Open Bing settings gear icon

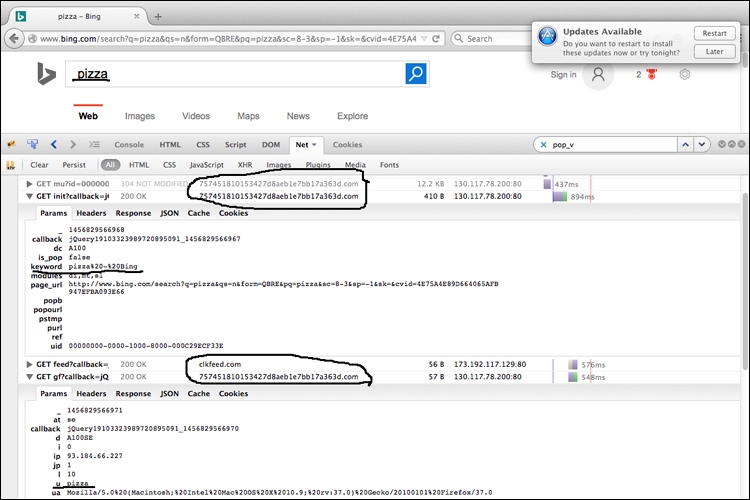click(x=684, y=74)
